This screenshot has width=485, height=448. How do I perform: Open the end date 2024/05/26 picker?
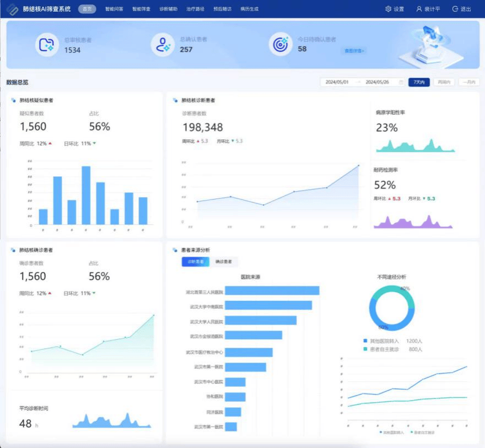pyautogui.click(x=377, y=82)
